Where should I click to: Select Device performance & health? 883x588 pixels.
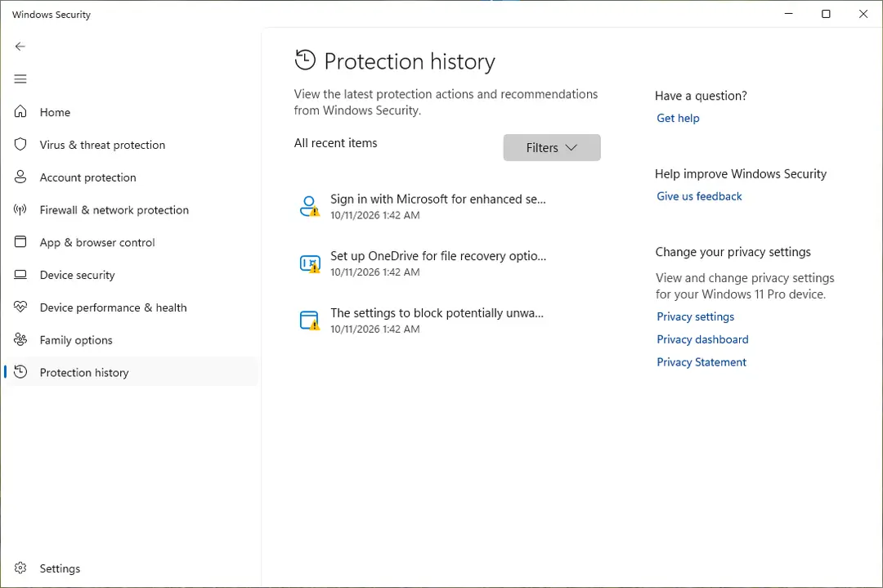pyautogui.click(x=131, y=307)
